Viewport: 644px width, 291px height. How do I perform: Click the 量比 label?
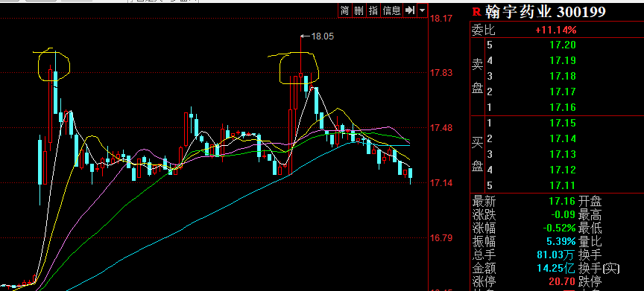[x=590, y=241]
